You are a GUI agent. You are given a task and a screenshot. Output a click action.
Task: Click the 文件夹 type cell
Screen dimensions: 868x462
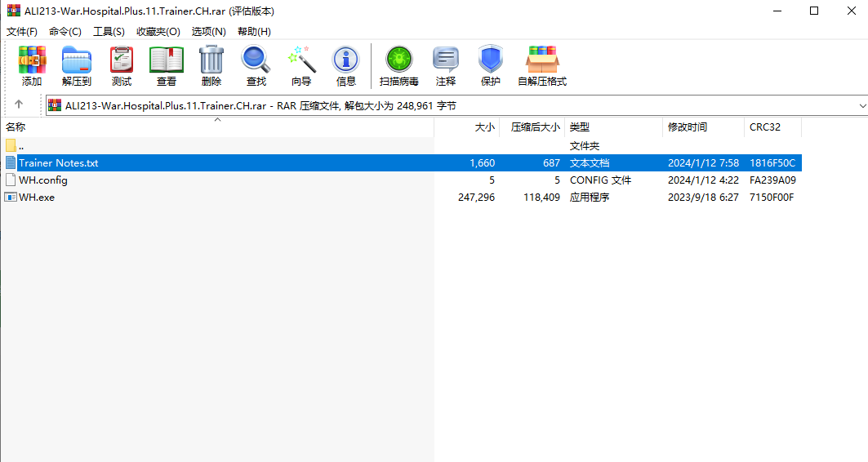click(585, 146)
